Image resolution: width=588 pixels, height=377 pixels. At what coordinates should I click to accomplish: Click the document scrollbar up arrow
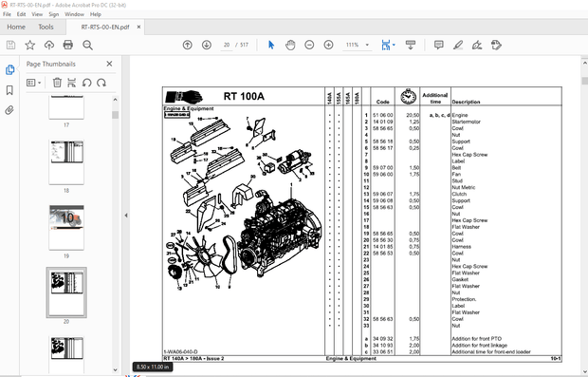tap(584, 64)
